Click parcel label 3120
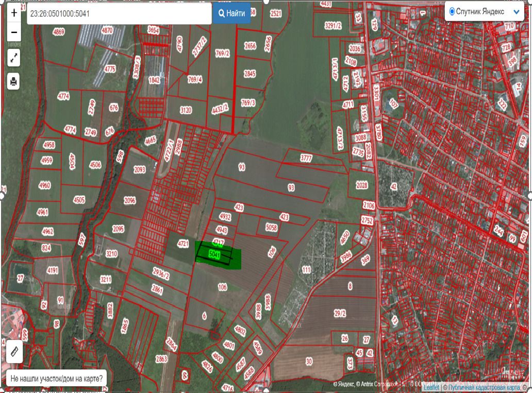 tap(186, 110)
